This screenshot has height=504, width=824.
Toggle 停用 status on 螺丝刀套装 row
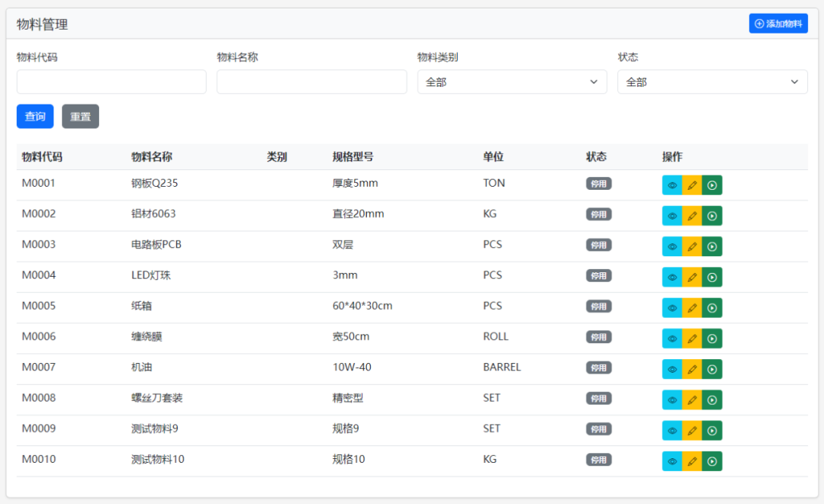pos(598,398)
